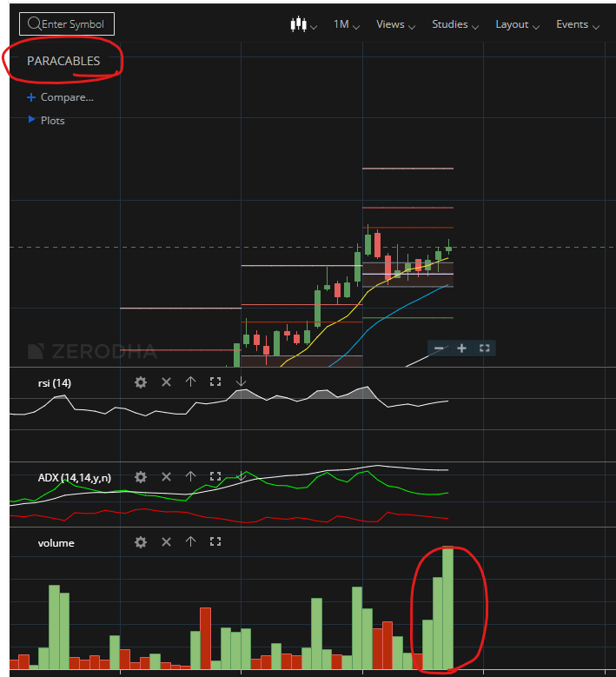Open the Events menu

pos(578,24)
